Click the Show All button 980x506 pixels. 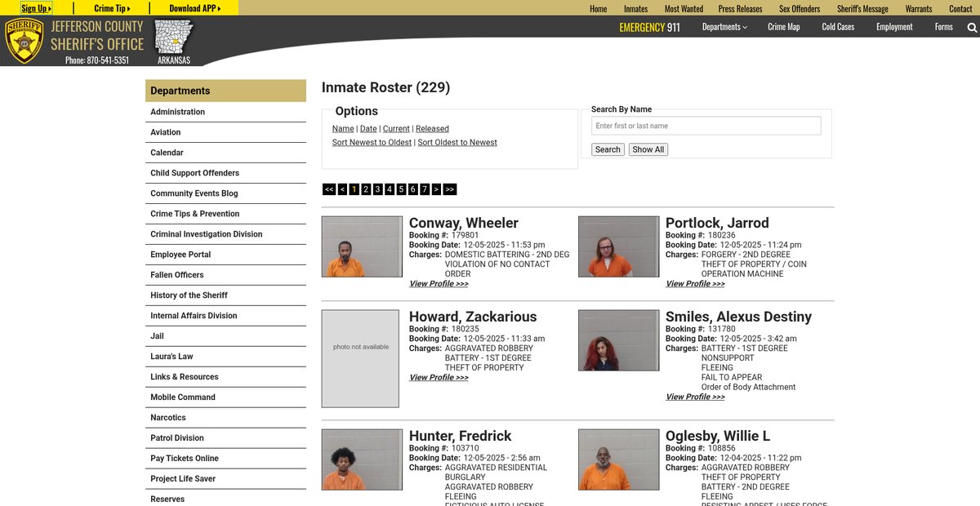pos(648,149)
